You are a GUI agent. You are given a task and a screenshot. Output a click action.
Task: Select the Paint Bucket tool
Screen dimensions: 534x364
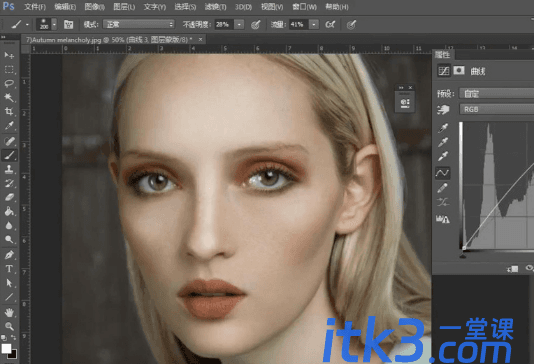tap(9, 211)
